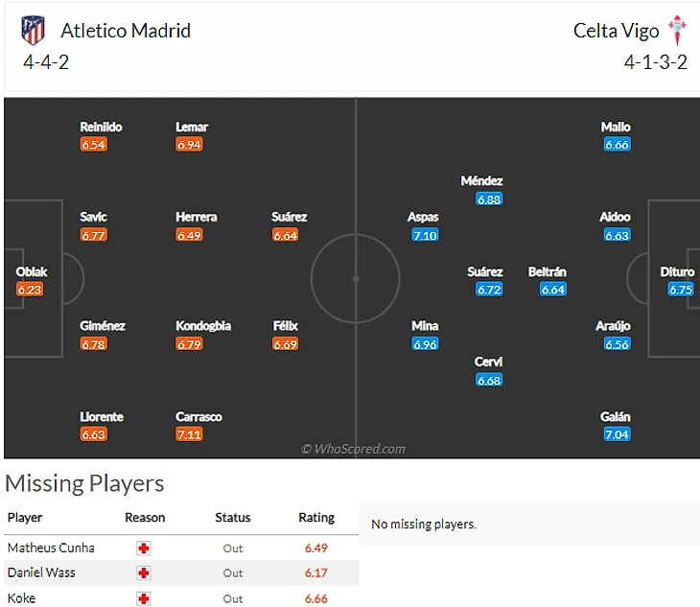This screenshot has height=607, width=700.
Task: Click the Atletico Madrid club crest
Action: click(x=33, y=31)
